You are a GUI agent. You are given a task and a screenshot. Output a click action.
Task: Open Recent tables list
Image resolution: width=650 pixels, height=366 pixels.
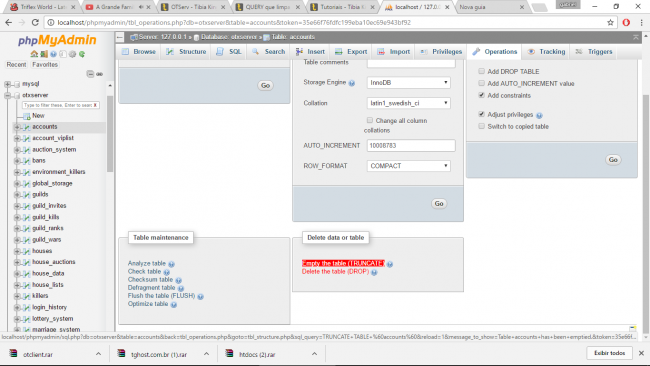tap(16, 65)
